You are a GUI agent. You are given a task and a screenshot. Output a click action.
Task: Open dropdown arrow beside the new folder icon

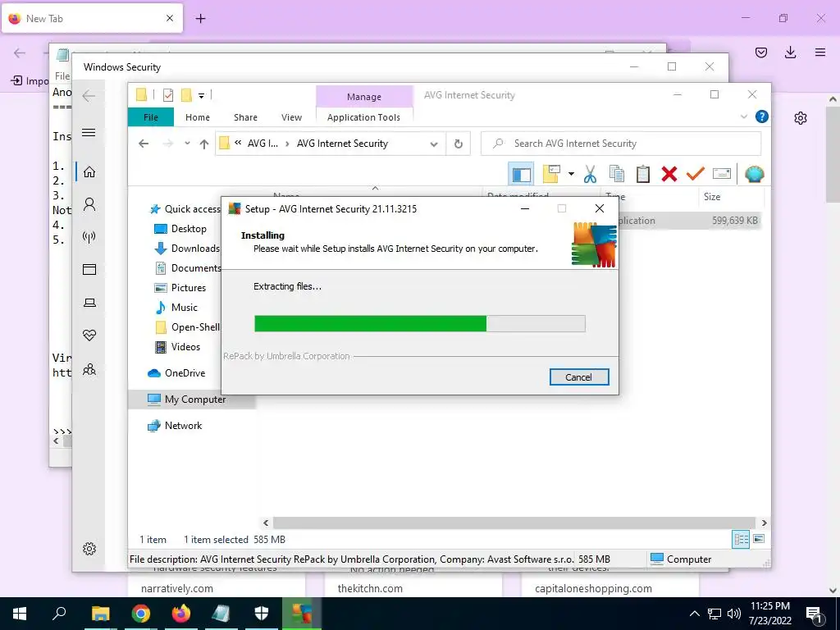pyautogui.click(x=571, y=174)
